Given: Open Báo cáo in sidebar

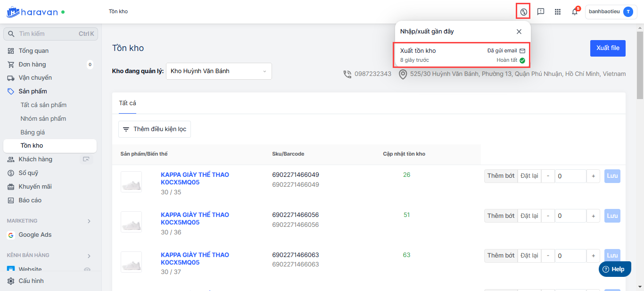Looking at the screenshot, I should pos(30,200).
